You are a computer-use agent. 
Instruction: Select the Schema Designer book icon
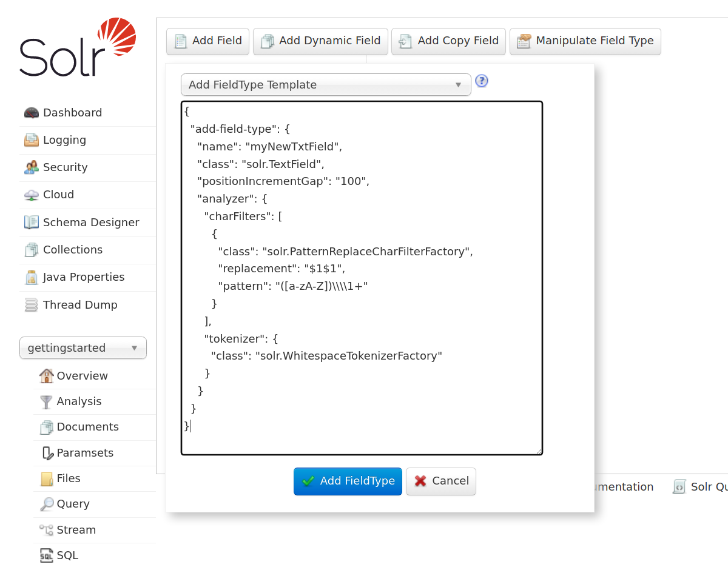[x=31, y=222]
